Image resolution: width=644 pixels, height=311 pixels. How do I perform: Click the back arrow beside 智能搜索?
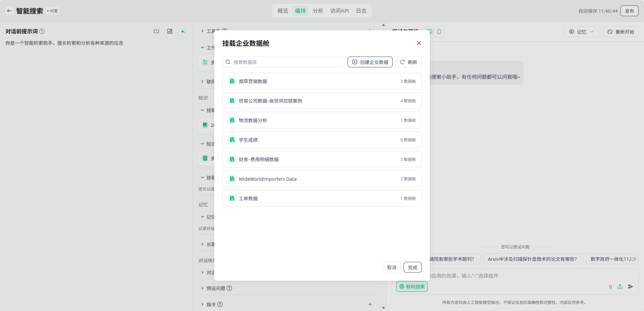click(9, 11)
